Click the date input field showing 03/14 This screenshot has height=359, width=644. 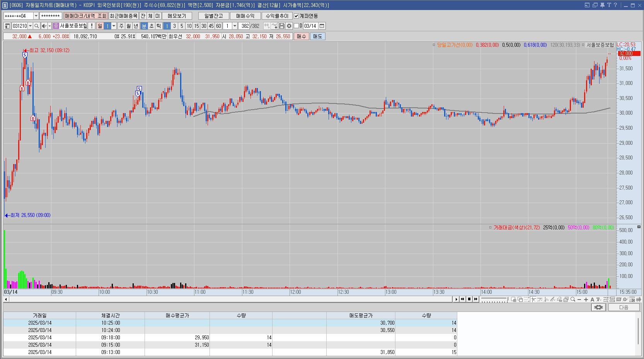[x=310, y=26]
